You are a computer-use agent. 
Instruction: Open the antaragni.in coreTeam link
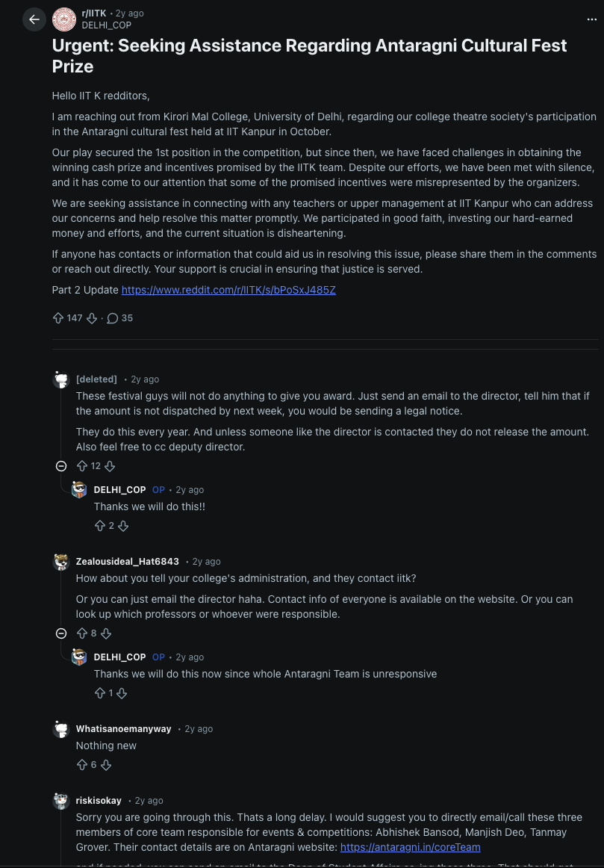point(410,847)
